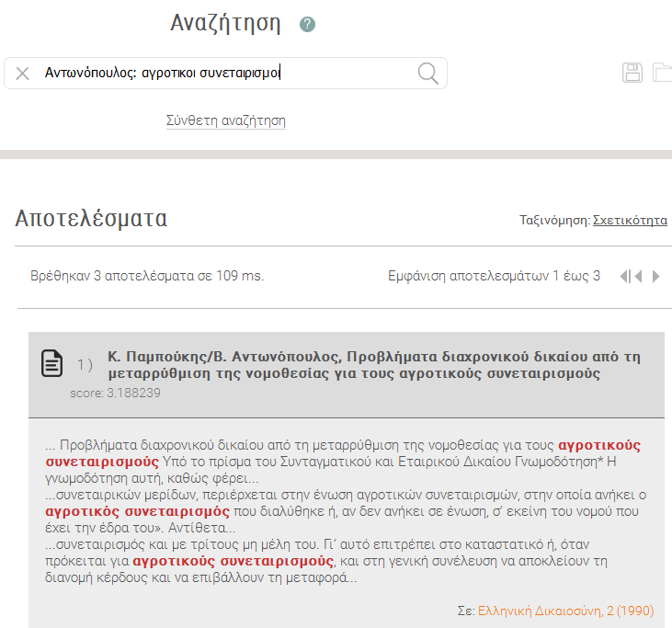Screen dimensions: 672x628
Task: Open saved searches via the folder icon
Action: (662, 74)
